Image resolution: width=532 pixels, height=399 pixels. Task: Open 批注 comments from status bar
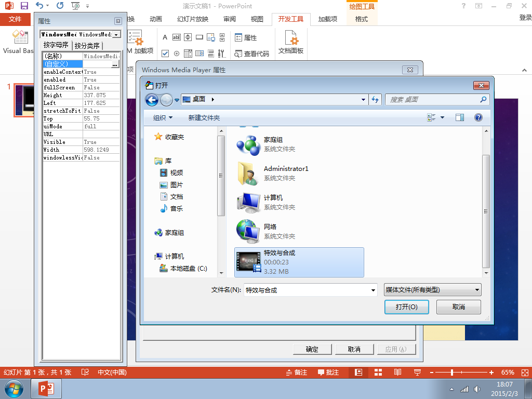pyautogui.click(x=328, y=372)
